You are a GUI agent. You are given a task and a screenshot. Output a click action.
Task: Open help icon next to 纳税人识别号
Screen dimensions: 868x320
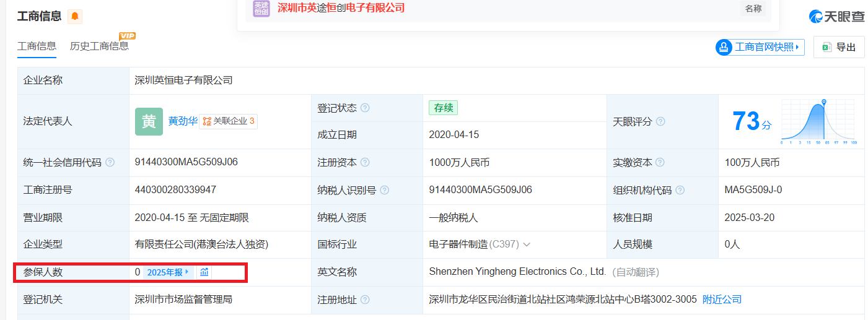385,190
